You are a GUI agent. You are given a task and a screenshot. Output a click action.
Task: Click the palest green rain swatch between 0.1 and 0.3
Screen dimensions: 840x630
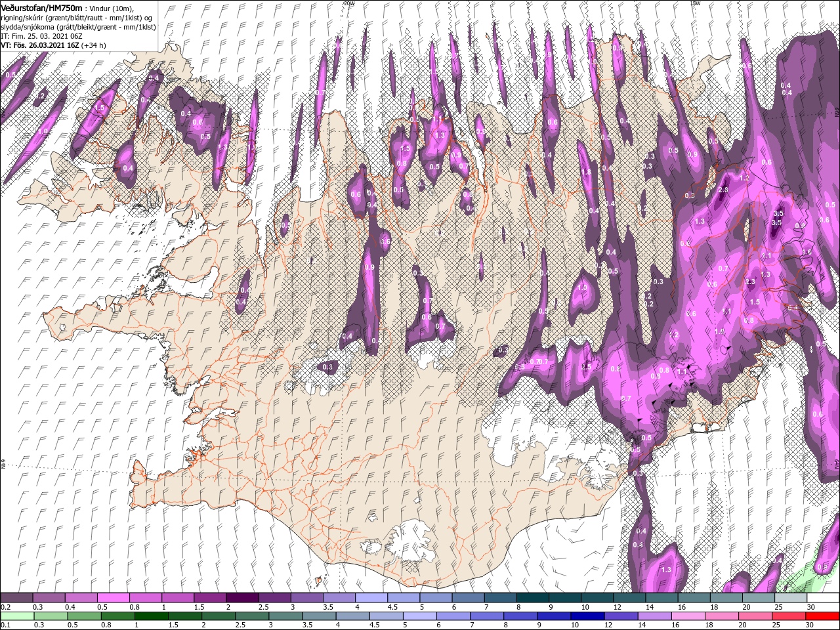click(18, 616)
